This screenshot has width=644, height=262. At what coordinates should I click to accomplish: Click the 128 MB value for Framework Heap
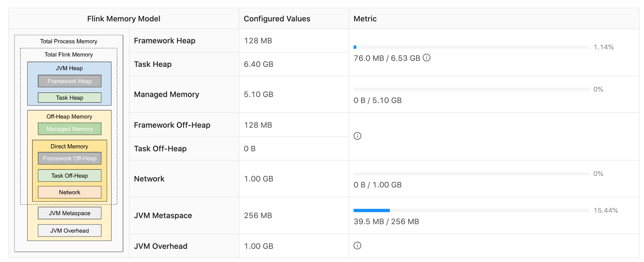click(258, 41)
